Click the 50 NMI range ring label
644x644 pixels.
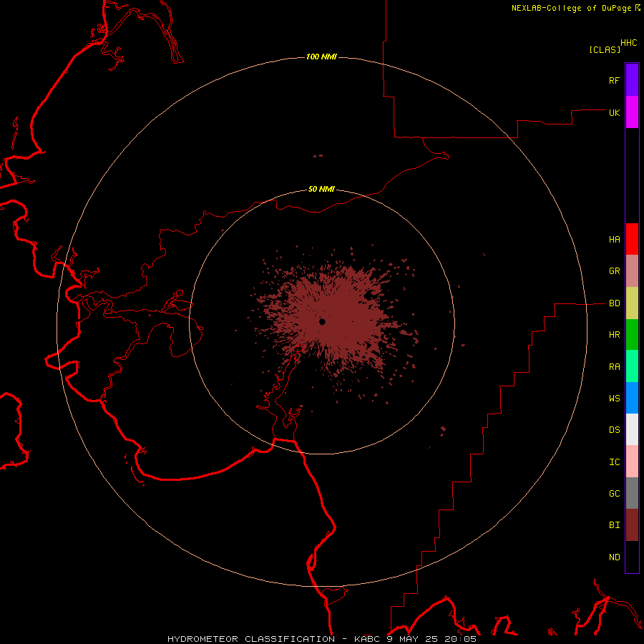(321, 189)
